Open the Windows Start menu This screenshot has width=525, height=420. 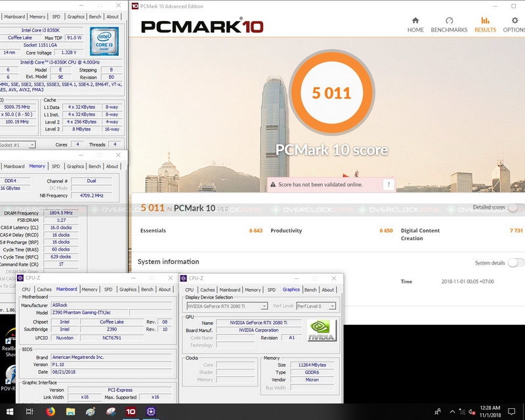[9, 411]
